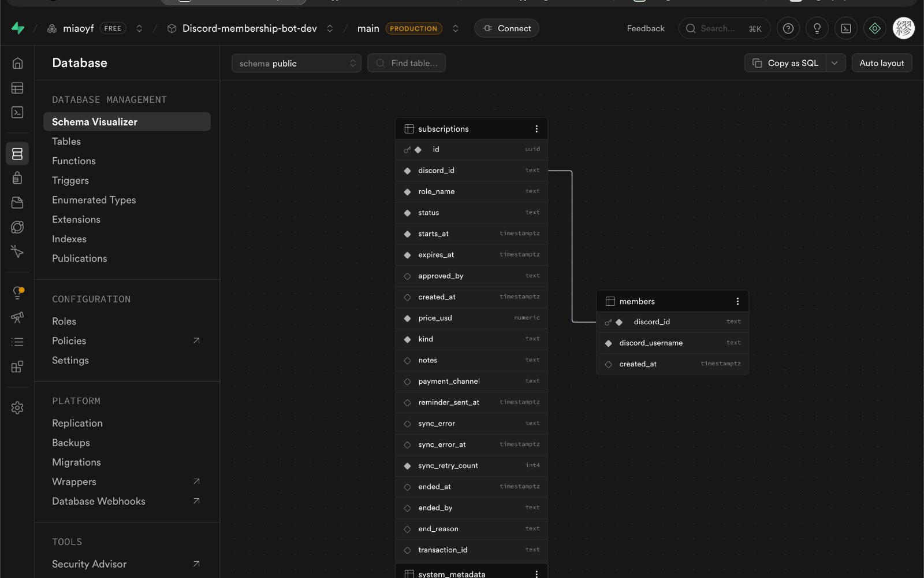Focus the Find table input

point(406,63)
